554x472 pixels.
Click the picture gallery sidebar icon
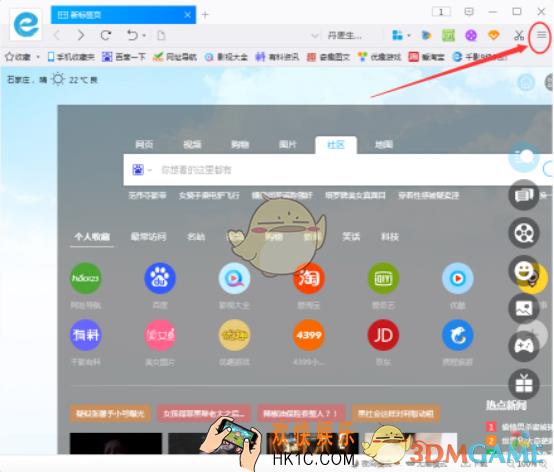524,308
